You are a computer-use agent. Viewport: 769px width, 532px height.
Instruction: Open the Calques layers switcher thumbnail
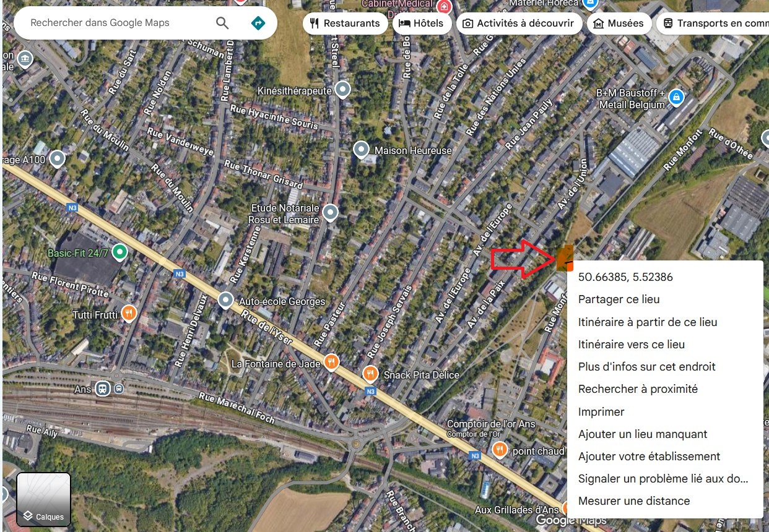[x=43, y=499]
